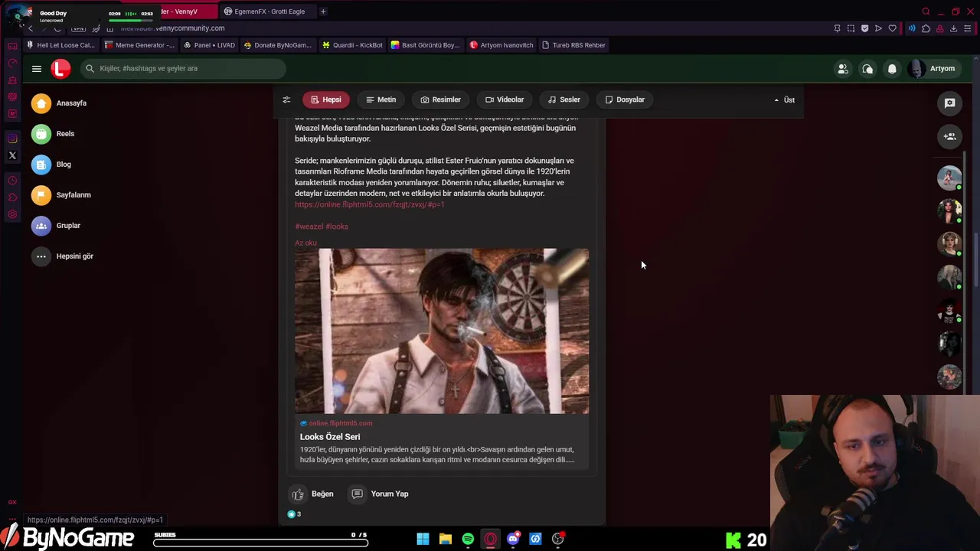The width and height of the screenshot is (980, 551).
Task: Bookmark the page with the heart icon
Action: pos(892,28)
